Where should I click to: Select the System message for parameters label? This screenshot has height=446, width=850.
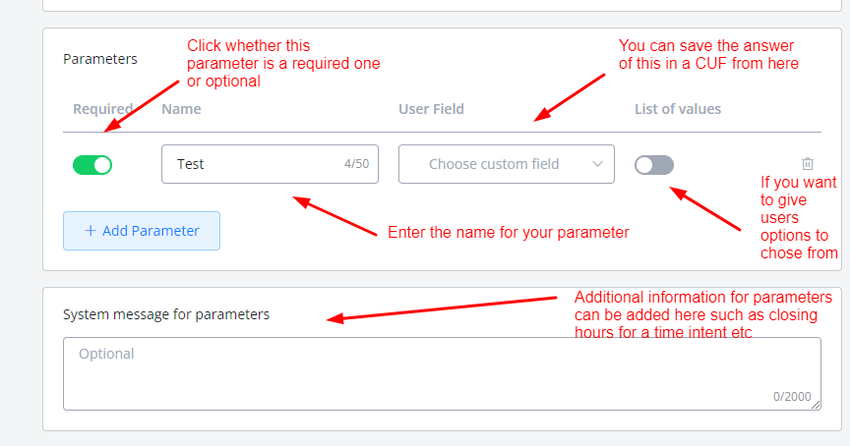(166, 314)
